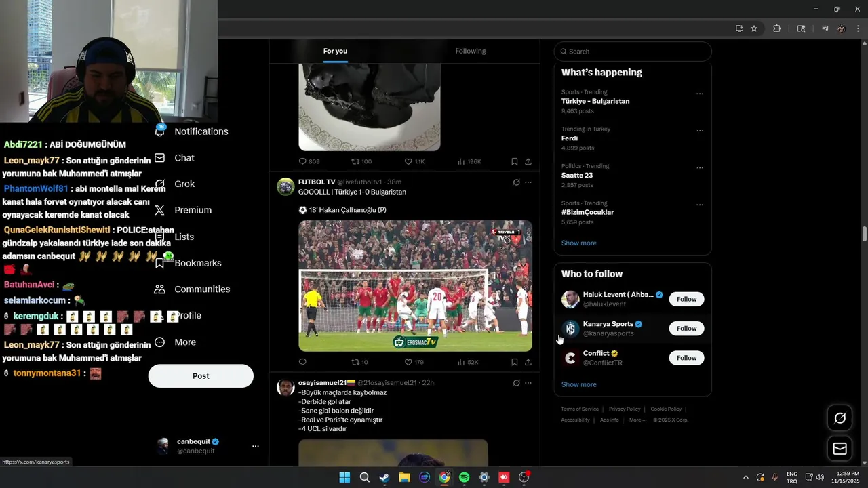Open more options for #BizimÇocuklar trend
868x488 pixels.
(700, 205)
